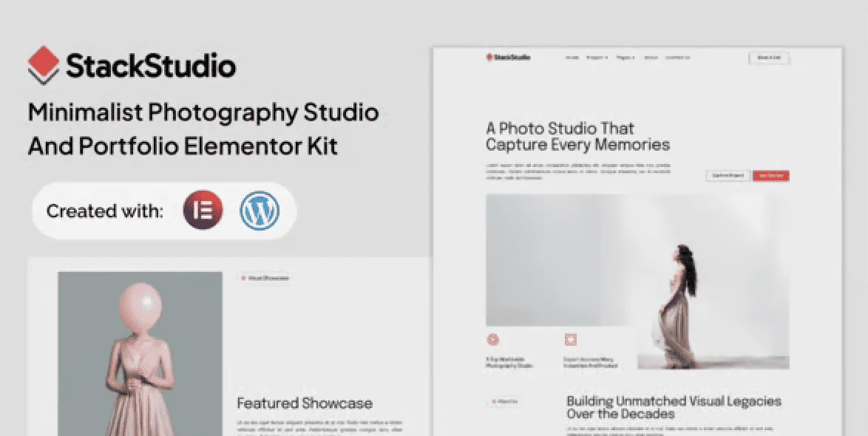Click the WordPress logo icon
Viewport: 868px width, 436px height.
click(x=259, y=211)
